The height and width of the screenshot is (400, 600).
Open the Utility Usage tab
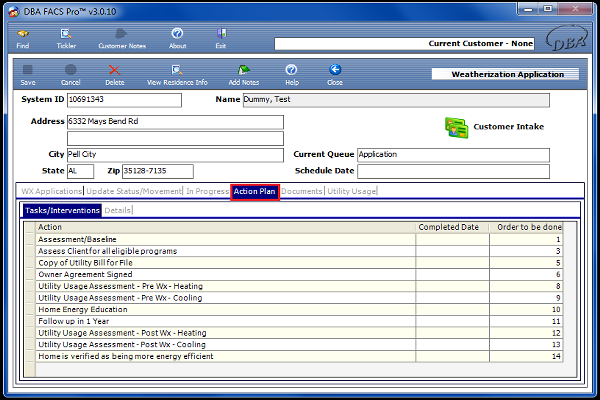[352, 191]
